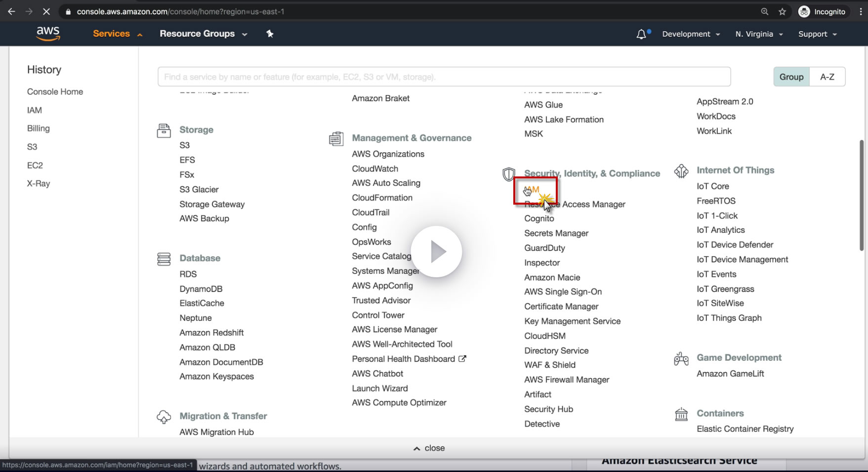The width and height of the screenshot is (868, 472).
Task: Open Amazon Redshift service
Action: tap(211, 333)
